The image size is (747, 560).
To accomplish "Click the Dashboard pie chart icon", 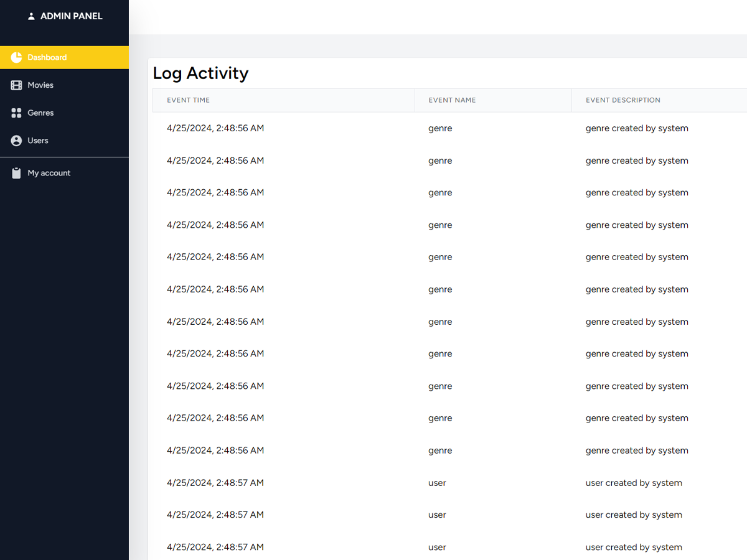I will tap(16, 57).
